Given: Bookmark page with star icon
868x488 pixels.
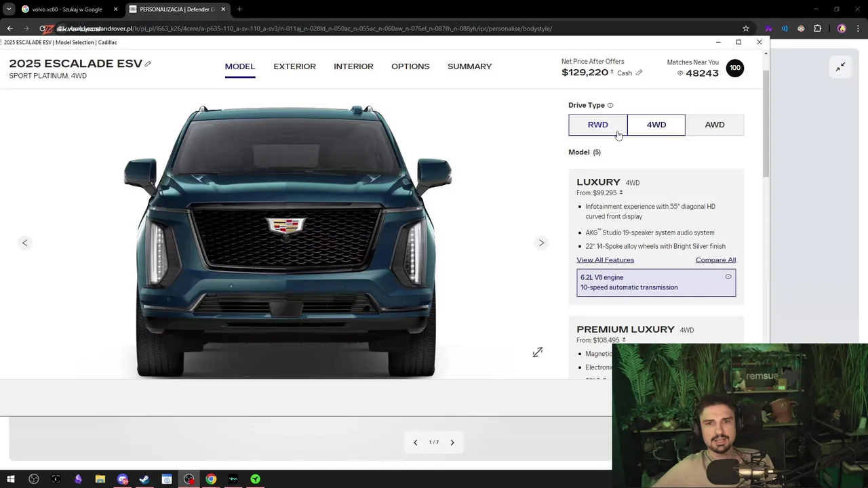Looking at the screenshot, I should (746, 28).
